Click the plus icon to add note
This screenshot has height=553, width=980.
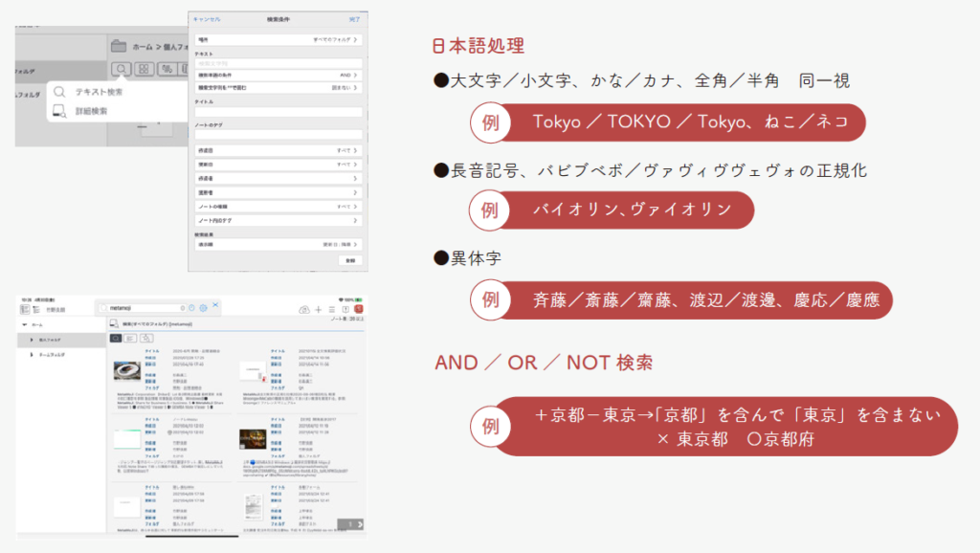319,309
